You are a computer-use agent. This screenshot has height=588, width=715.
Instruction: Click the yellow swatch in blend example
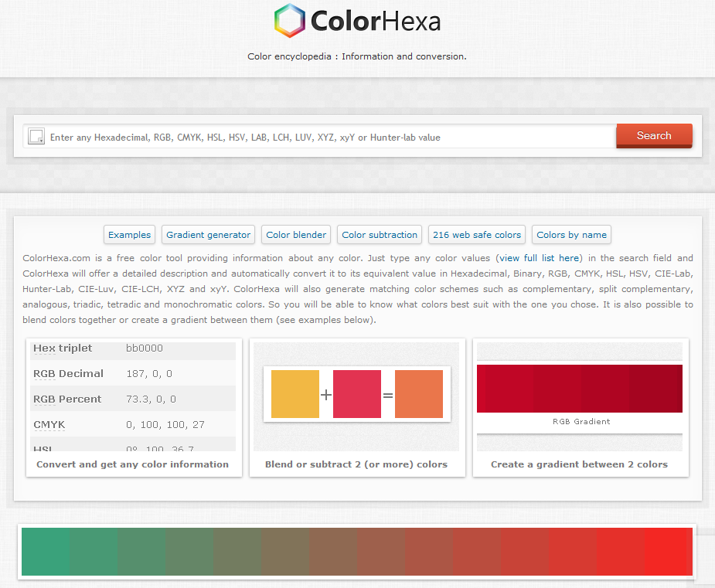coord(295,394)
